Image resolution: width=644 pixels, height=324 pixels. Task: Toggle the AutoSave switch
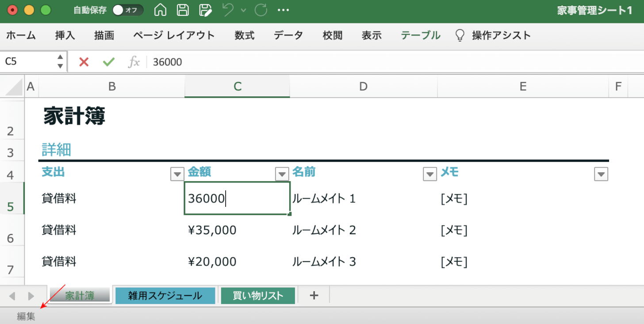point(127,10)
